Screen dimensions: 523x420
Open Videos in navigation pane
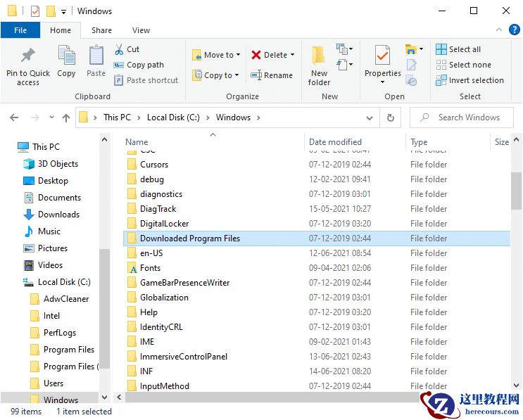[43, 265]
